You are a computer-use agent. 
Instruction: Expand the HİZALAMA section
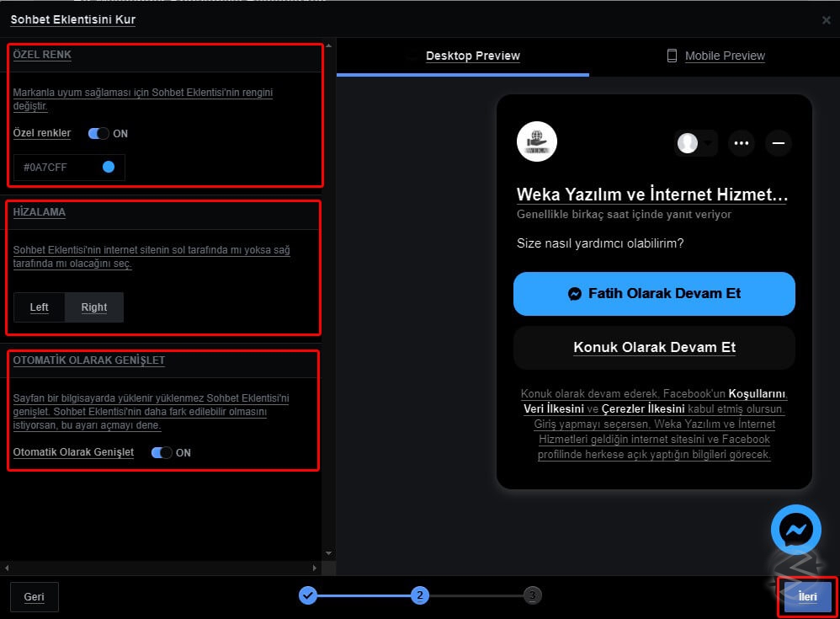click(39, 211)
